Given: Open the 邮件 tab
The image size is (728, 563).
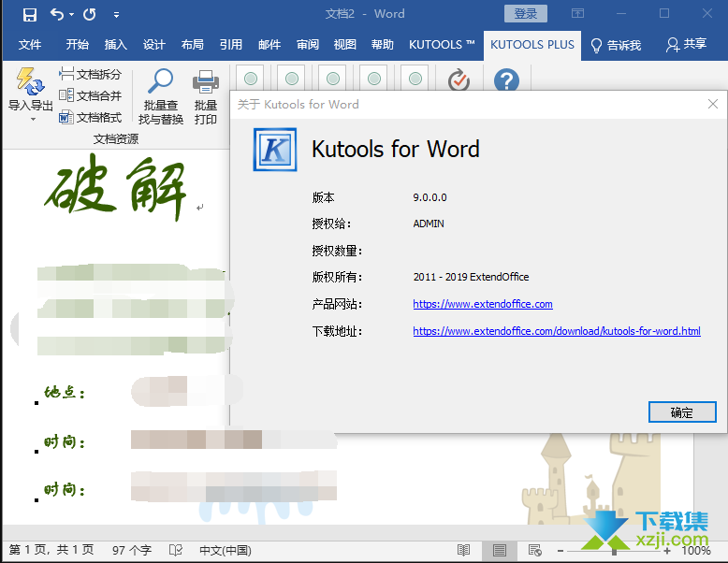Looking at the screenshot, I should (x=269, y=45).
